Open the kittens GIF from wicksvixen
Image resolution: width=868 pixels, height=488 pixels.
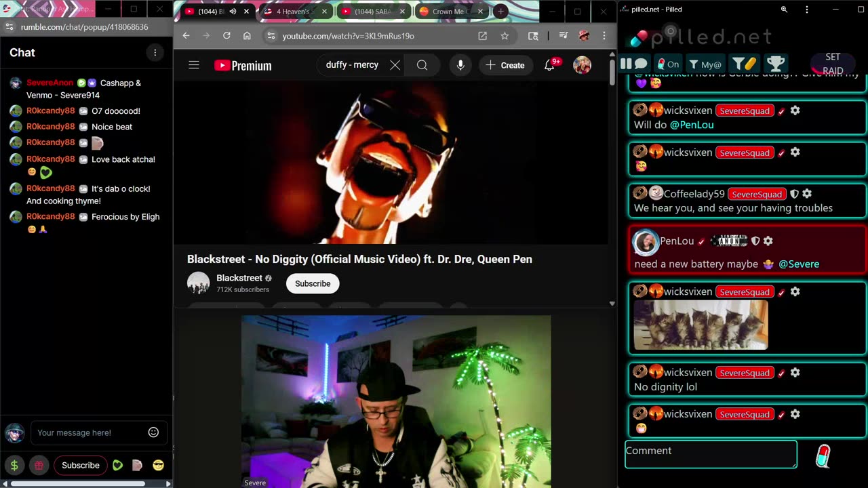701,325
